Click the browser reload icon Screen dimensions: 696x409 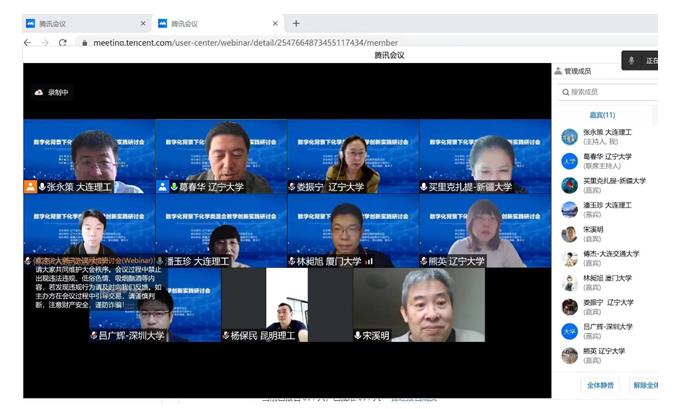(x=63, y=43)
